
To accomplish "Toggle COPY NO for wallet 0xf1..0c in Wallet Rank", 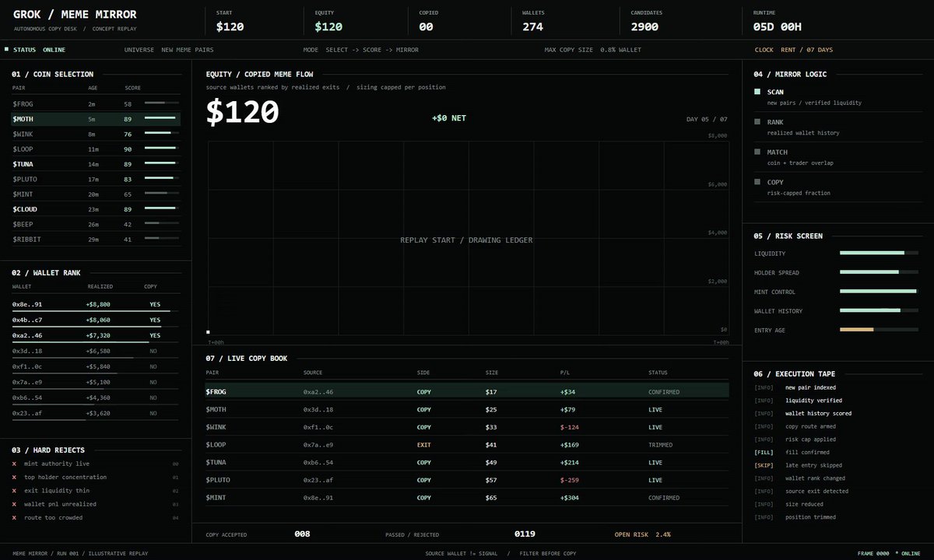I will pyautogui.click(x=153, y=366).
